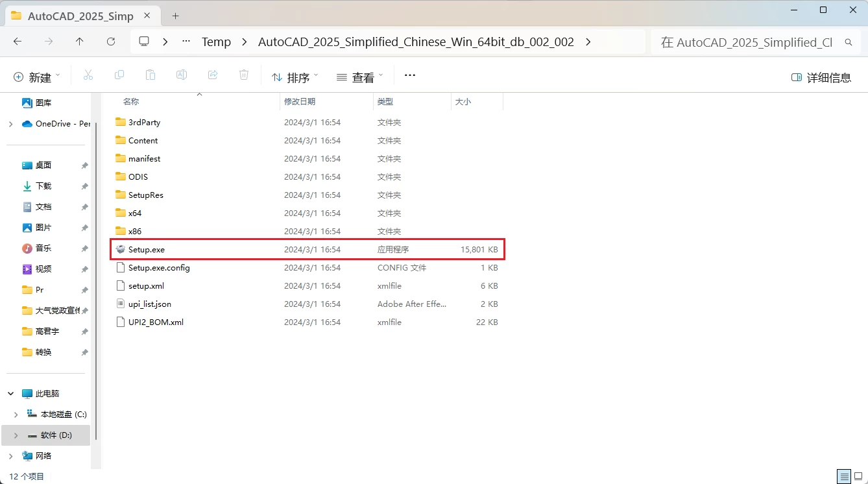Expand the OneDrive tree node

point(10,123)
